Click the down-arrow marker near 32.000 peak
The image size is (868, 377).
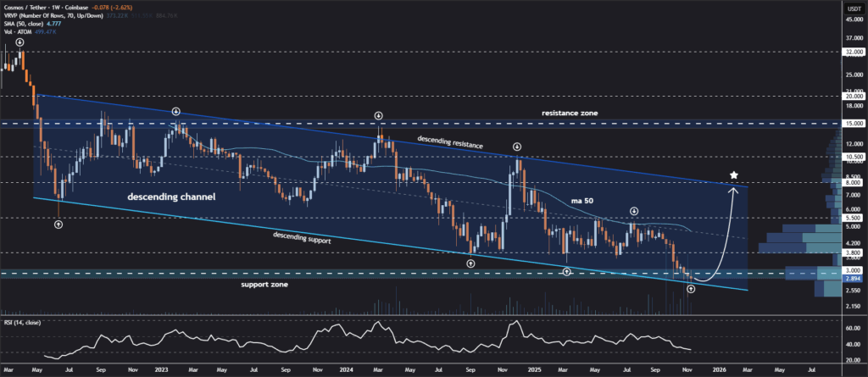(19, 41)
